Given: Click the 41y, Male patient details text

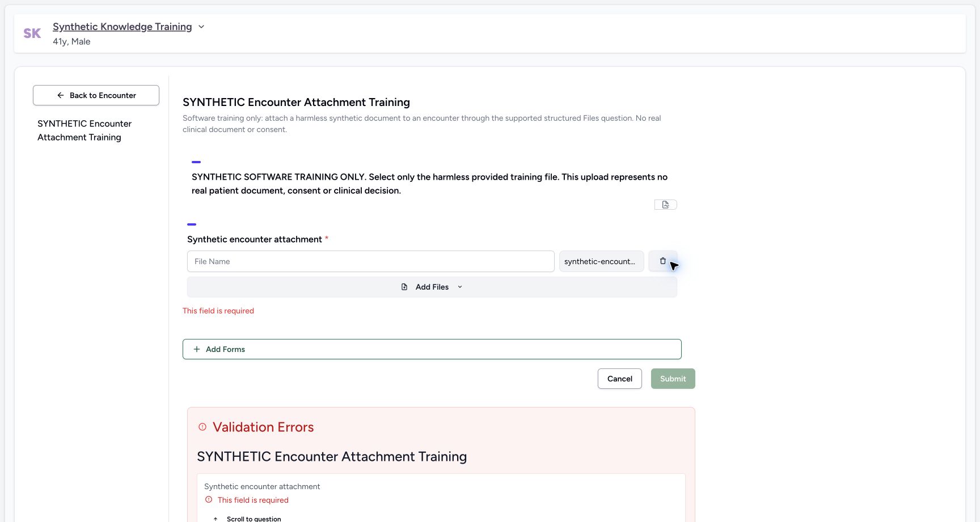Looking at the screenshot, I should [x=71, y=41].
